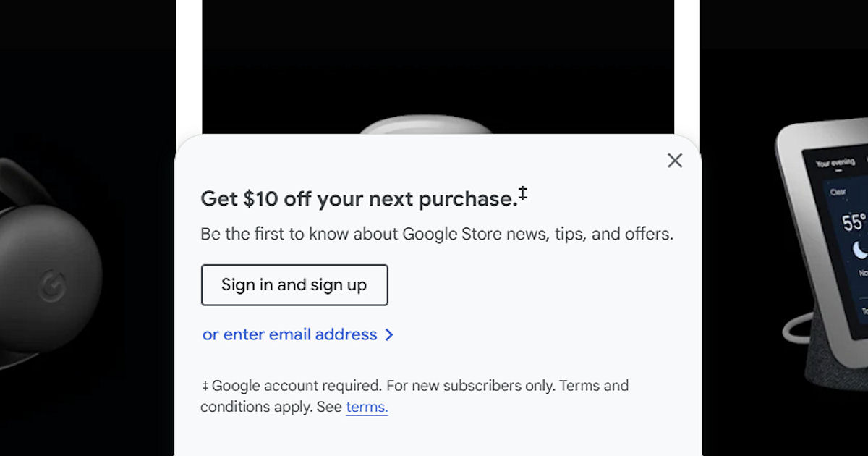
Task: Click the small dagger before 'Google account required'
Action: point(205,386)
